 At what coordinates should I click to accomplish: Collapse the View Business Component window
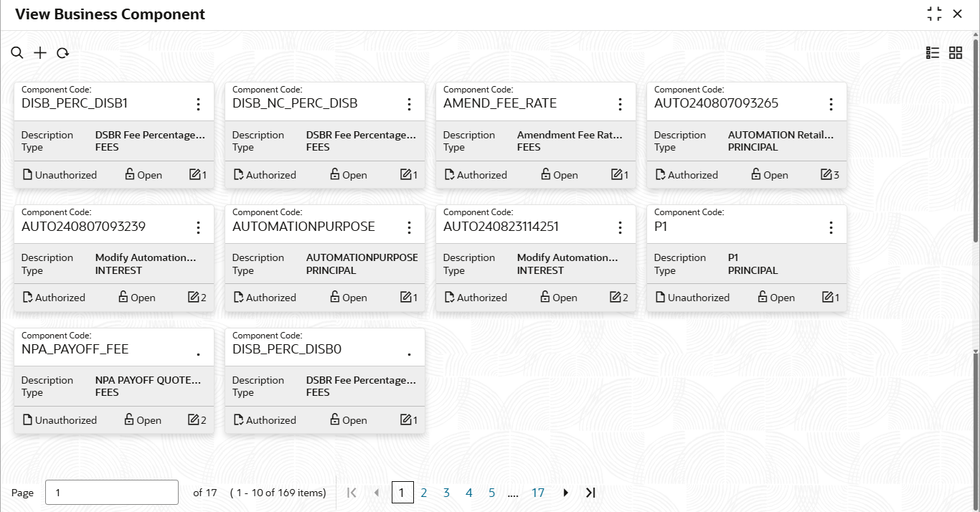pyautogui.click(x=934, y=14)
